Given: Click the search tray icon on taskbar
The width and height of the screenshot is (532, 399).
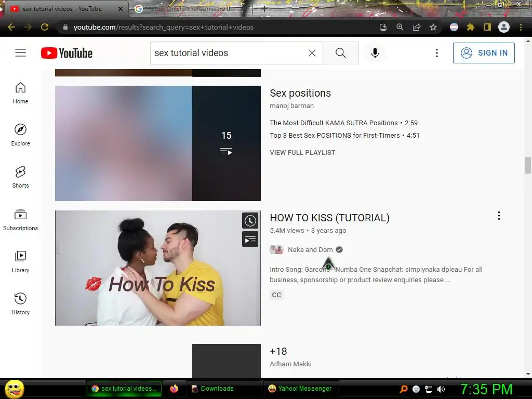Looking at the screenshot, I should pos(403,389).
